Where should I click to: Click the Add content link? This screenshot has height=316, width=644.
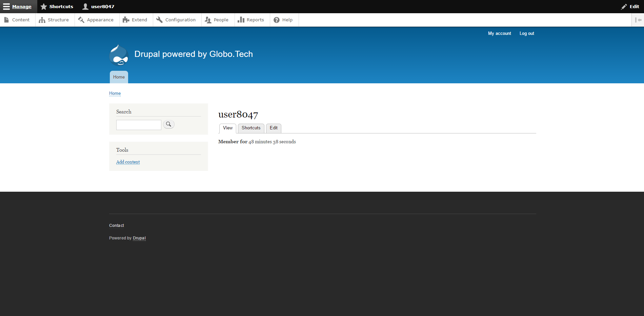tap(128, 162)
